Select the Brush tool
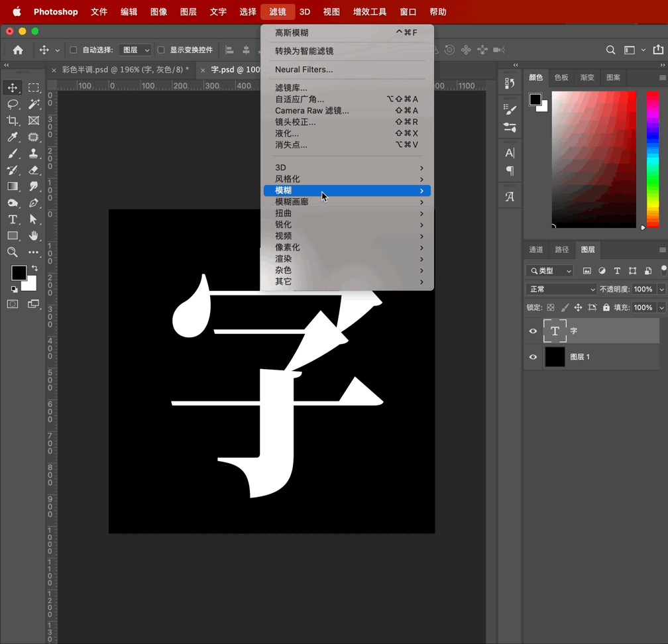This screenshot has width=668, height=644. tap(13, 154)
